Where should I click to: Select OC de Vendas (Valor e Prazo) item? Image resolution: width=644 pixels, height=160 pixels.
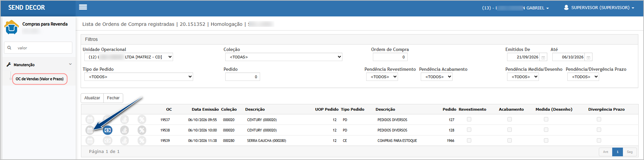(x=40, y=79)
